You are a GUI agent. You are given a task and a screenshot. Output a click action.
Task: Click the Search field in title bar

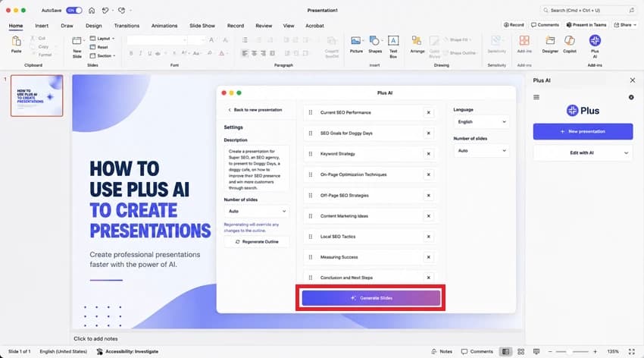589,11
